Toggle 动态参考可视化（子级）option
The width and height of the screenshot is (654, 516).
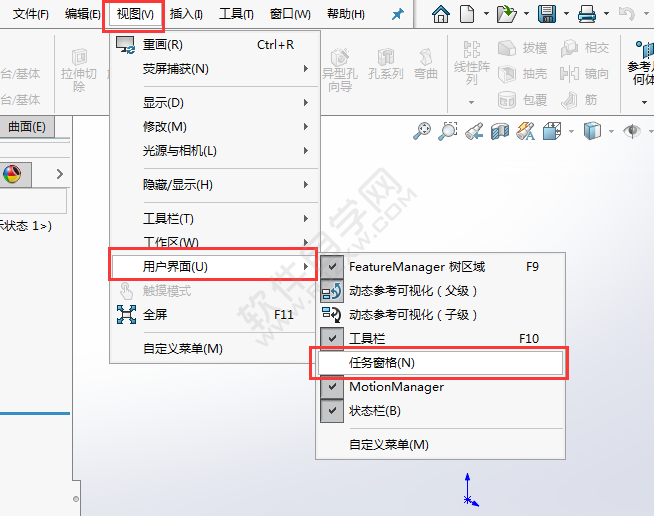click(440, 315)
